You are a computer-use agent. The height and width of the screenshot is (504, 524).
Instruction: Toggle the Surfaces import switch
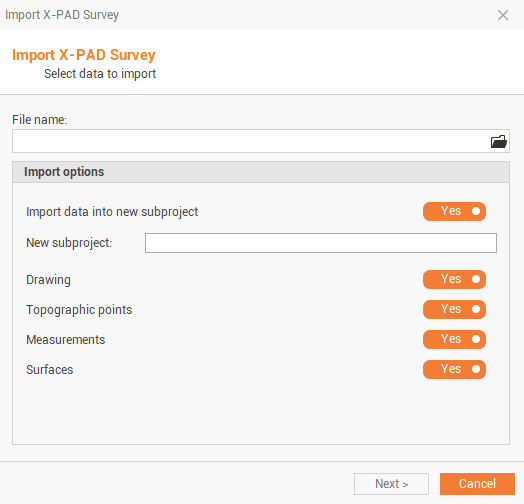click(x=454, y=369)
